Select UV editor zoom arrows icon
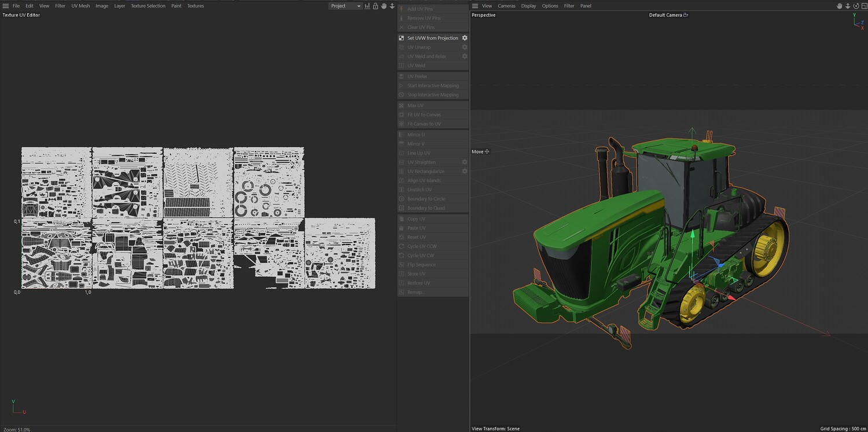This screenshot has height=432, width=868. [392, 6]
